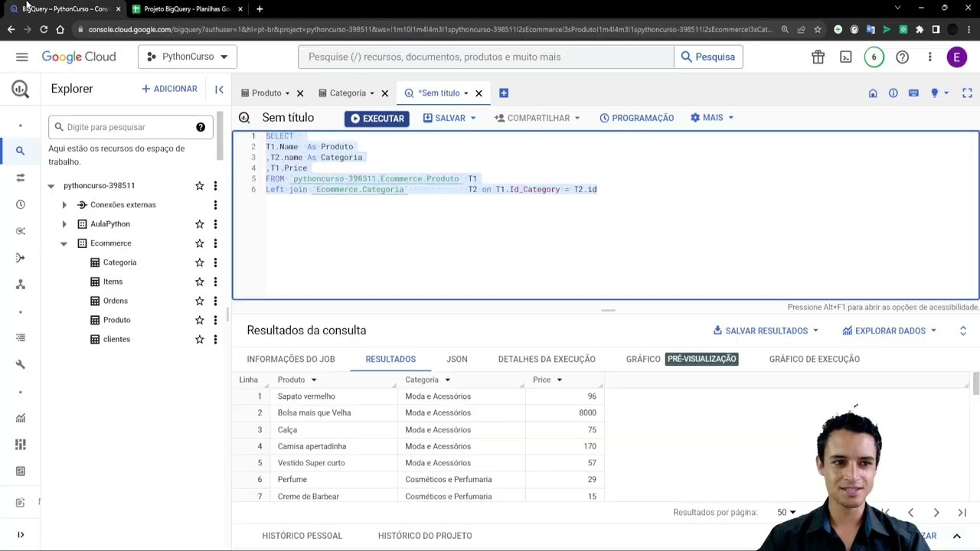Select the SQL workspace search sidebar icon
This screenshot has height=551, width=980.
coord(21,151)
